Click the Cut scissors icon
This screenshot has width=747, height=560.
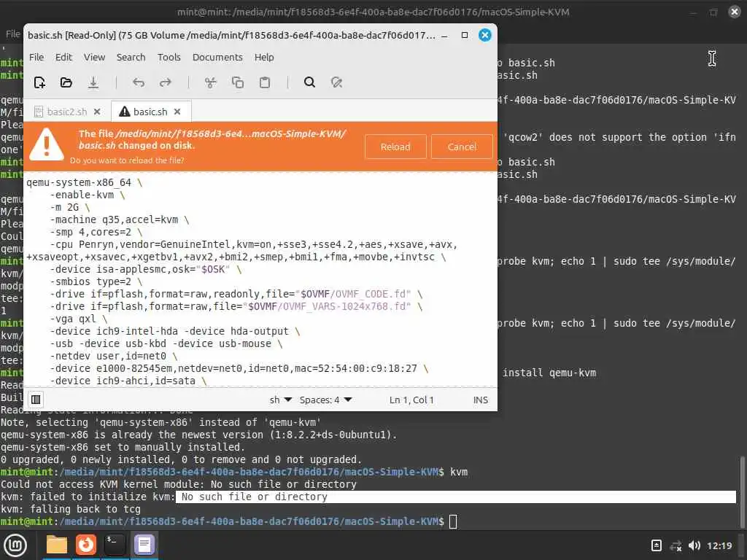tap(211, 82)
